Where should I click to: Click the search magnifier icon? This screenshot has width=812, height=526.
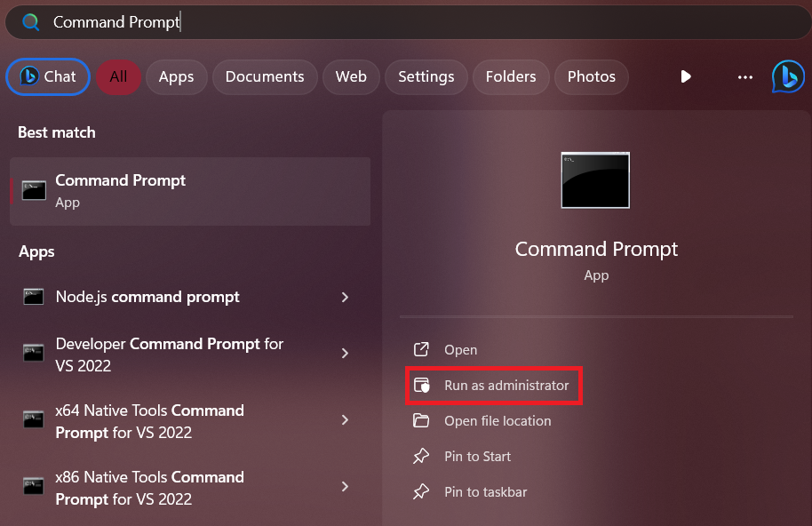coord(31,22)
